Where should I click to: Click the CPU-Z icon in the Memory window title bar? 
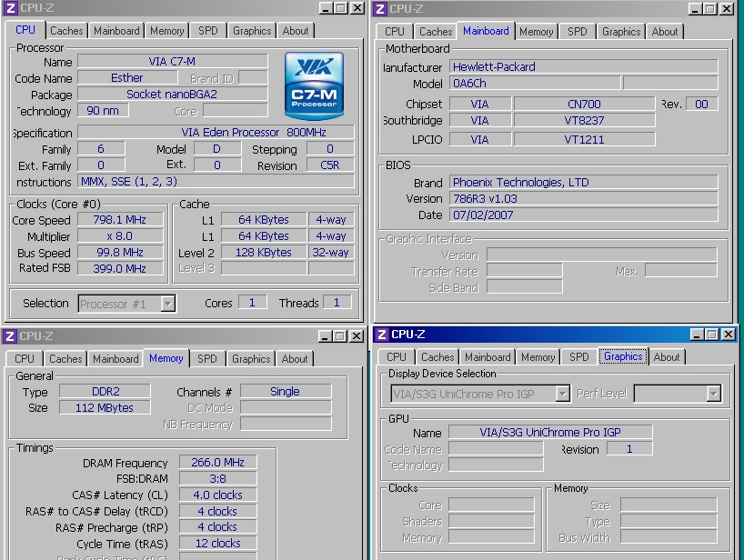point(10,336)
